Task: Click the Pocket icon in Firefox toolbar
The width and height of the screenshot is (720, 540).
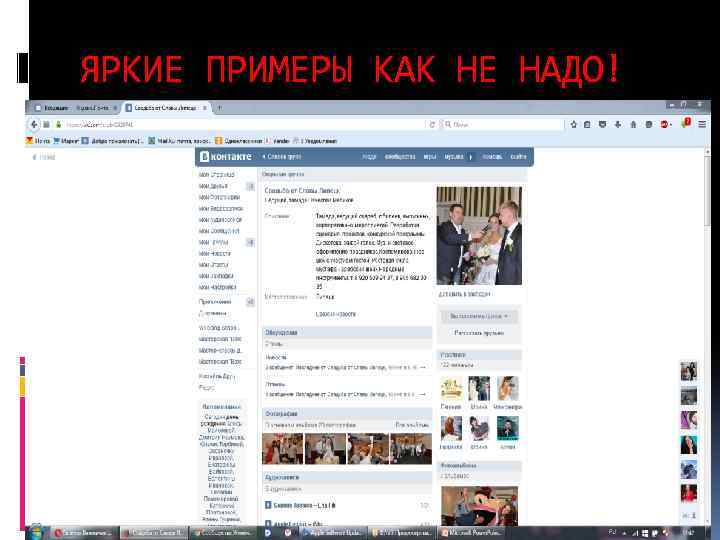Action: pos(602,124)
